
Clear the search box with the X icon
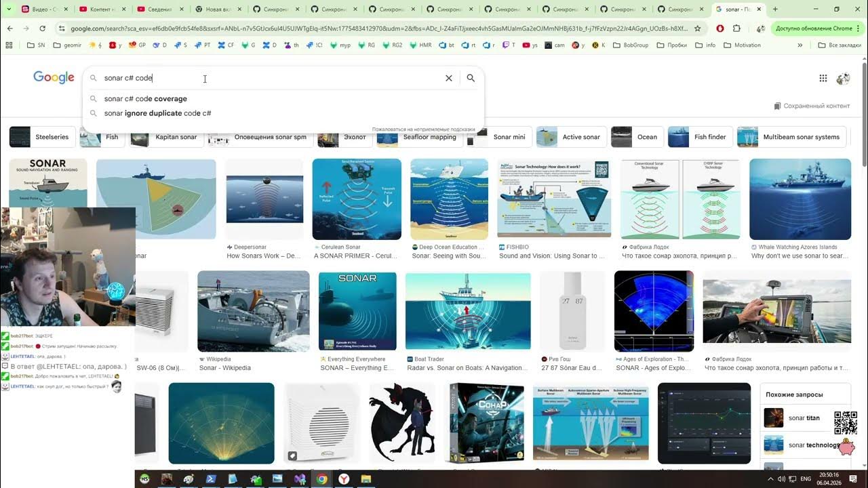448,78
